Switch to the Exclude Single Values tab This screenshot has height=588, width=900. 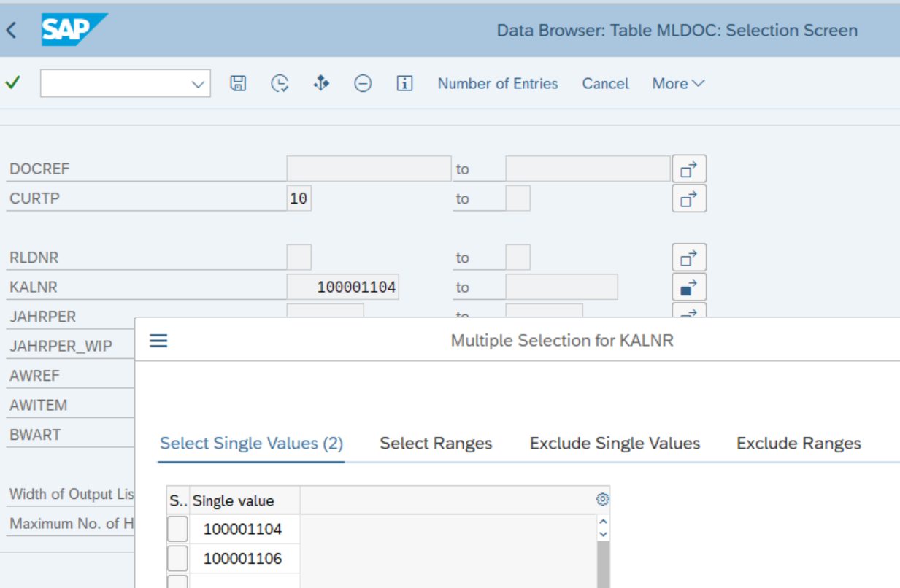click(x=615, y=444)
